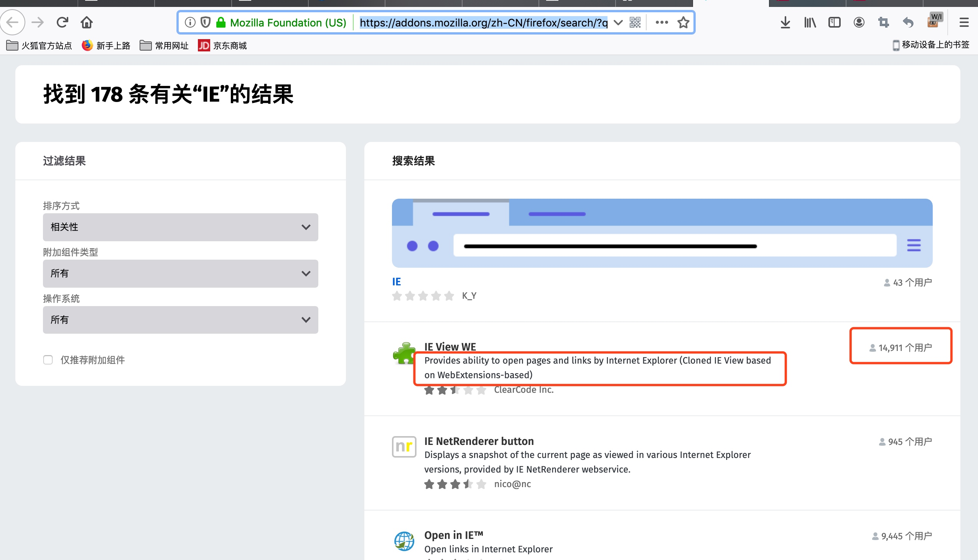This screenshot has width=978, height=560.
Task: Open the Open in IE™ add-on
Action: pyautogui.click(x=453, y=535)
